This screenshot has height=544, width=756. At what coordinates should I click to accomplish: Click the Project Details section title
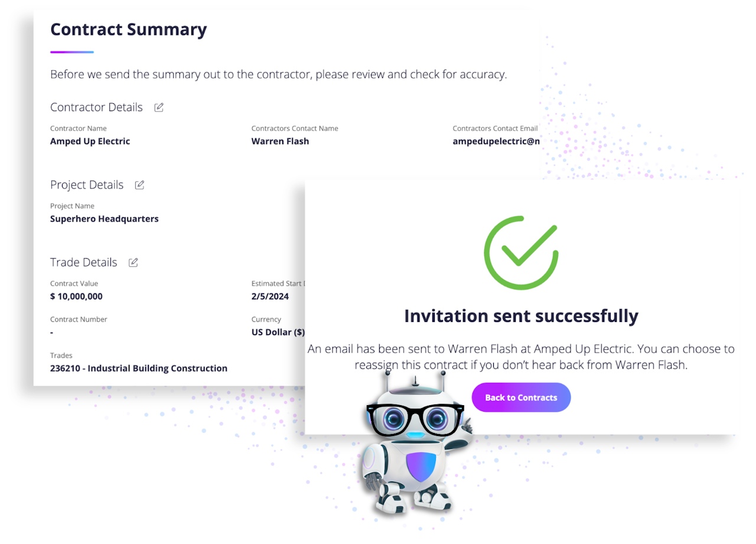[x=87, y=185]
